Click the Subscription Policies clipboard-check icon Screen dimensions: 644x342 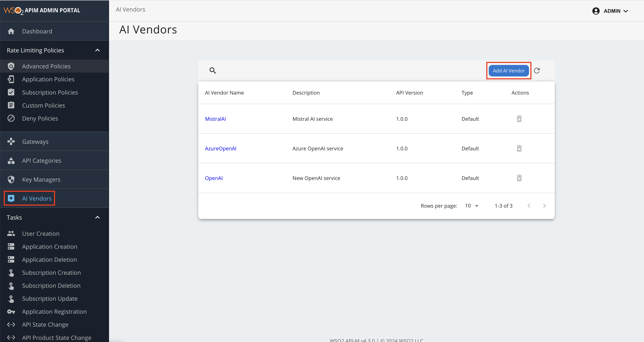(x=11, y=92)
